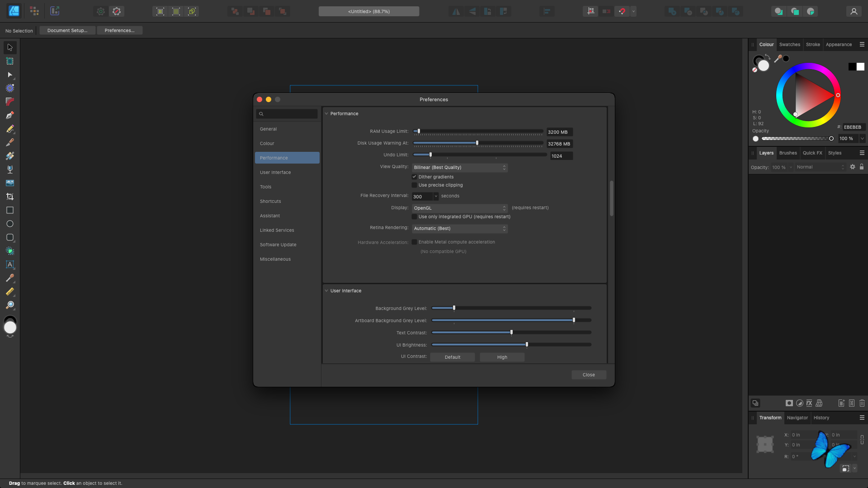Select the Rounded Rectangle tool

[x=10, y=237]
